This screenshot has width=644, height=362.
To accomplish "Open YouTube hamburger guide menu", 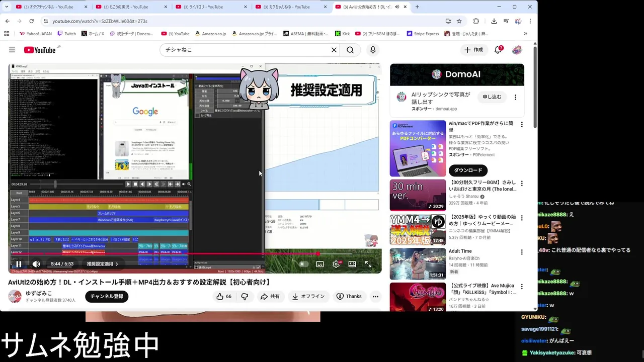I will [12, 50].
